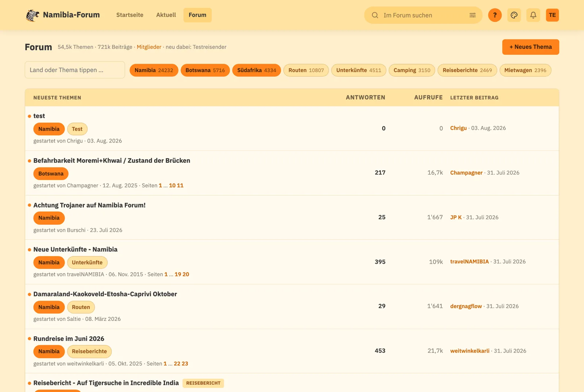Click Namibia tag on the test topic
The image size is (584, 392).
pyautogui.click(x=49, y=129)
